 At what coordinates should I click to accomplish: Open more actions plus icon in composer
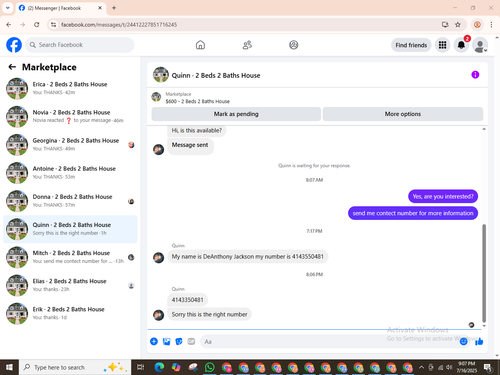(x=154, y=341)
